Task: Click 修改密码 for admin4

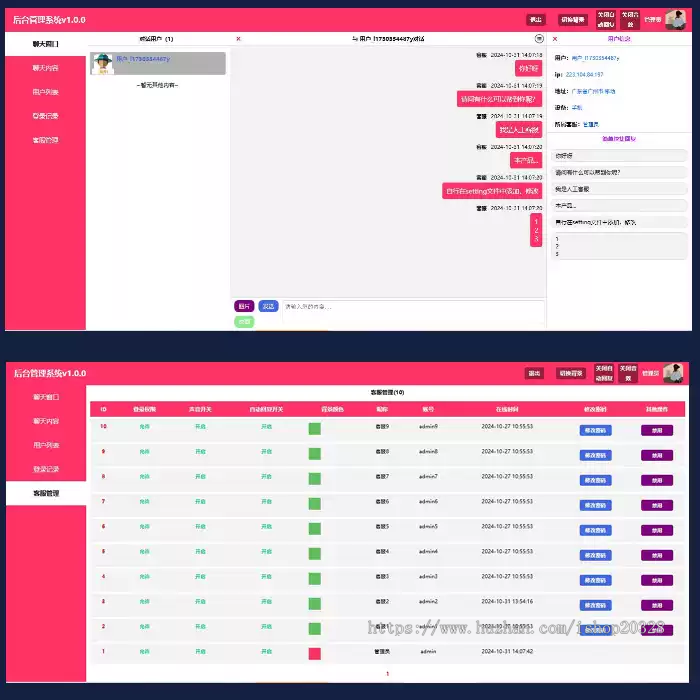Action: tap(596, 555)
